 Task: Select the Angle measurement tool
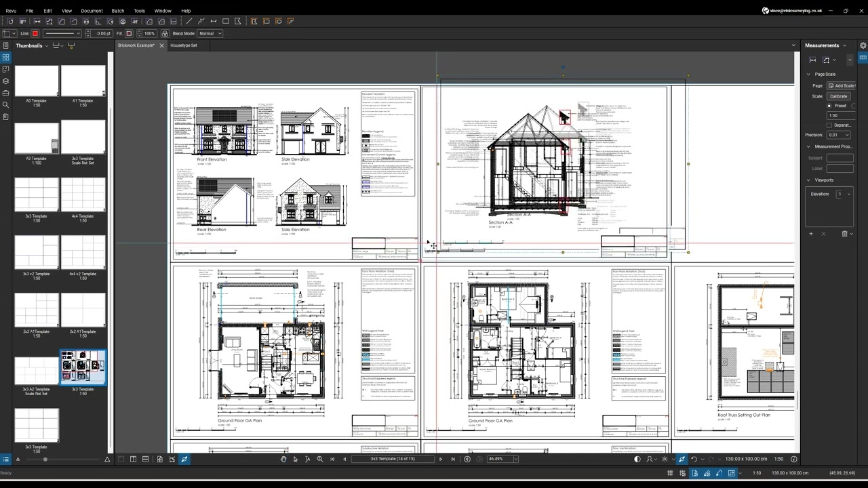pos(98,22)
